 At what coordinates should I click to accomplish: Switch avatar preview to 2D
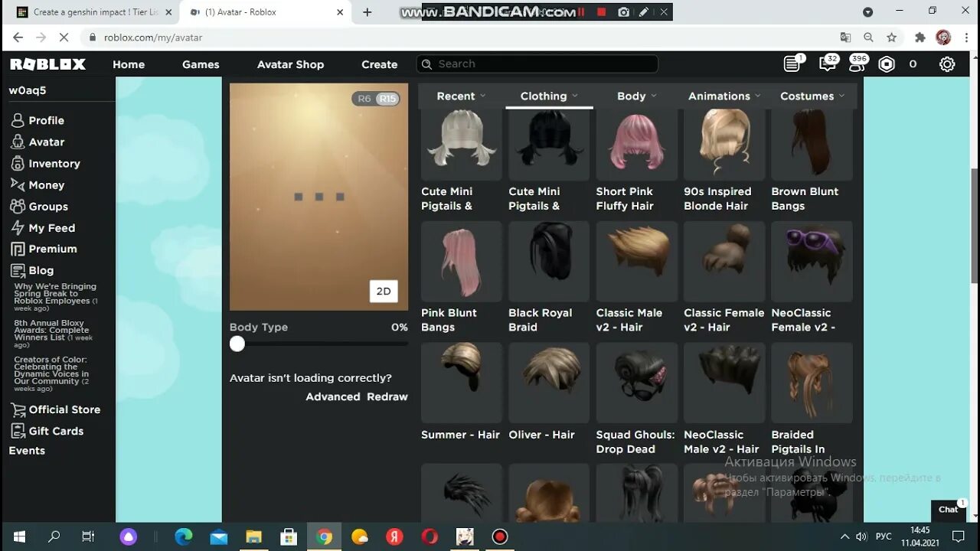pos(384,291)
